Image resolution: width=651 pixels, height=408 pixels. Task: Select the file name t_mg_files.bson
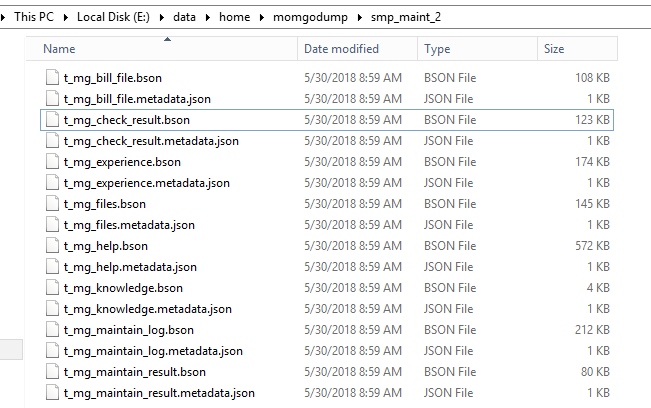(105, 204)
